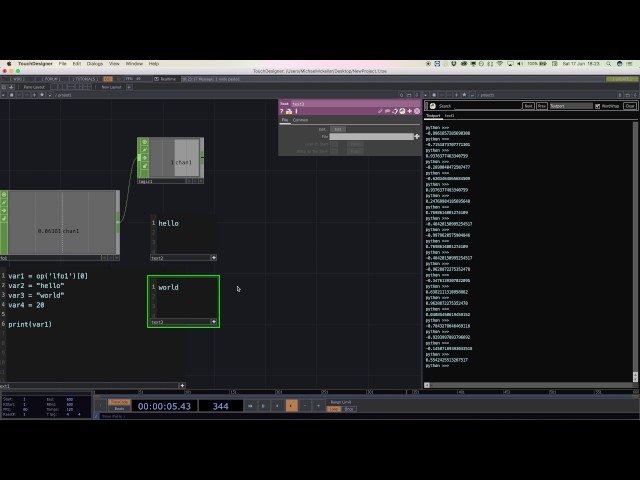This screenshot has height=480, width=640.
Task: Open the TouchDesigner application menu
Action: point(35,64)
